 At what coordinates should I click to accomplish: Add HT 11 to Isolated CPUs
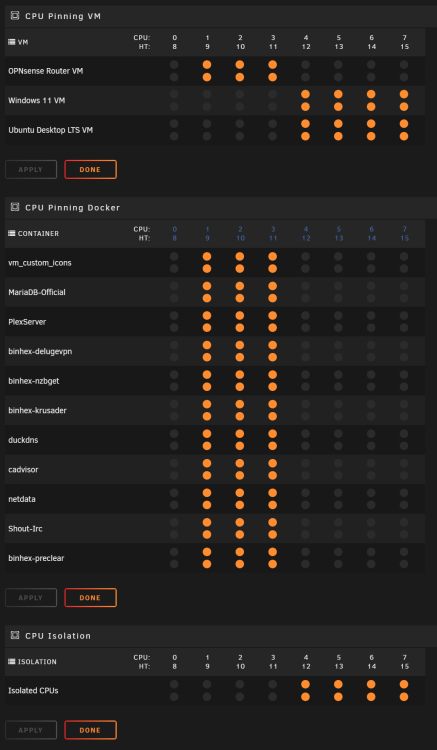(273, 697)
